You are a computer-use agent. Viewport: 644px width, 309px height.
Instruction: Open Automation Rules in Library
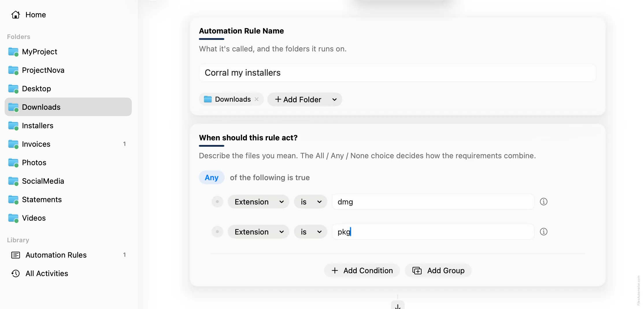[68, 255]
